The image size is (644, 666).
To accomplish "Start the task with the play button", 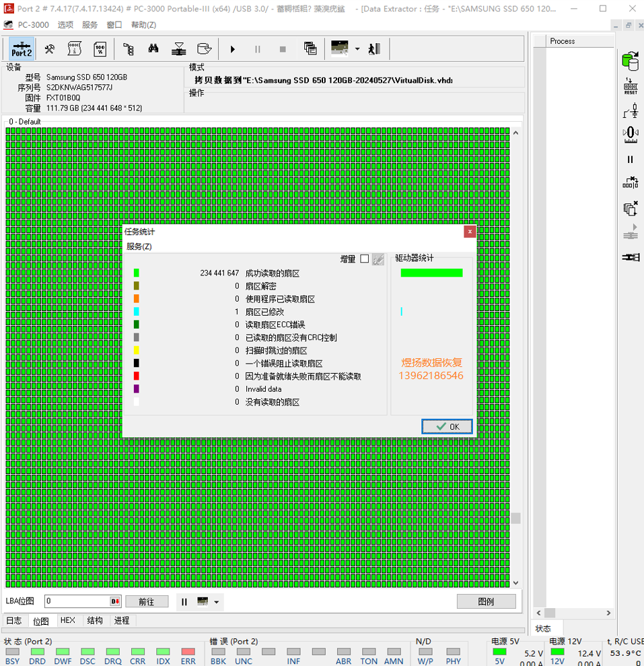I will (232, 49).
